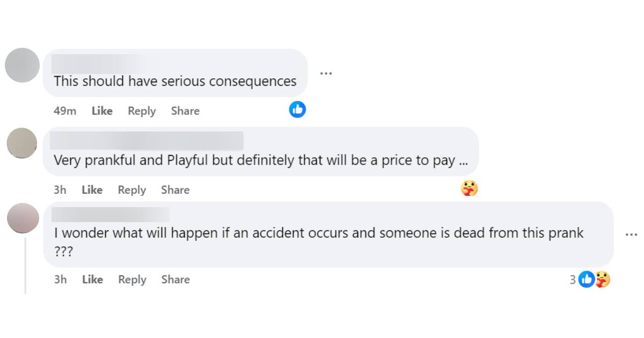Open the reaction count '3' on third comment
644x338 pixels.
pyautogui.click(x=573, y=280)
